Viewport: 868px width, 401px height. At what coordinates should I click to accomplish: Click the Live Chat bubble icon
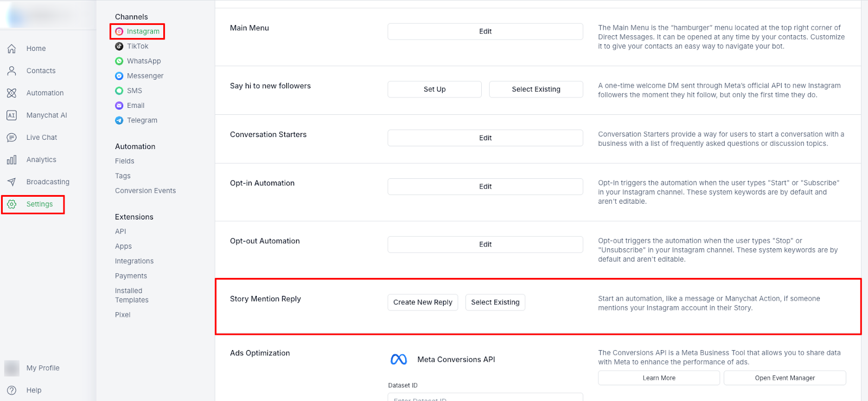pyautogui.click(x=11, y=138)
